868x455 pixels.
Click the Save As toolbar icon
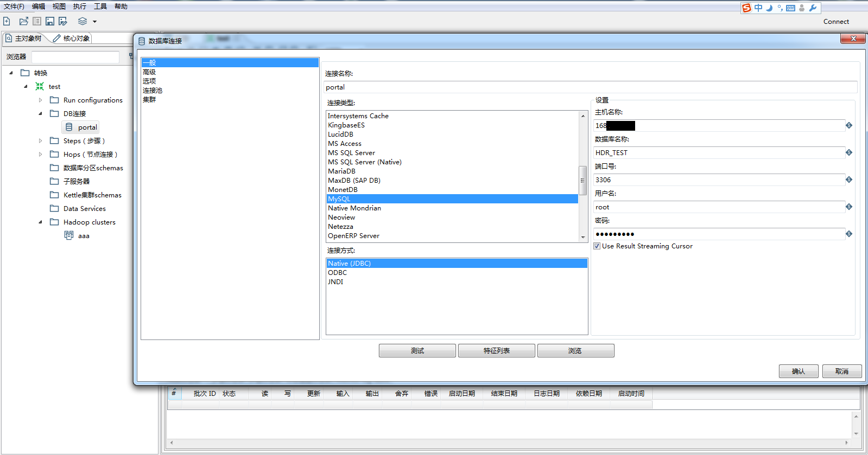coord(63,21)
